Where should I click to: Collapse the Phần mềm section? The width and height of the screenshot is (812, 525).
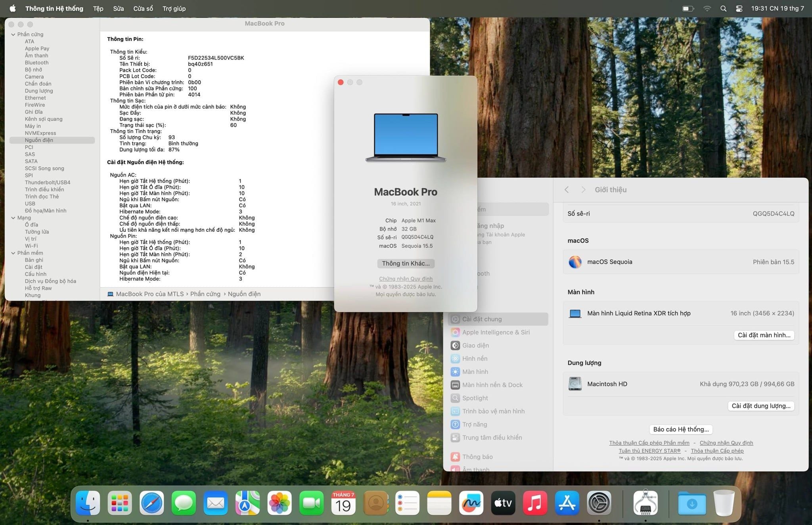[13, 253]
